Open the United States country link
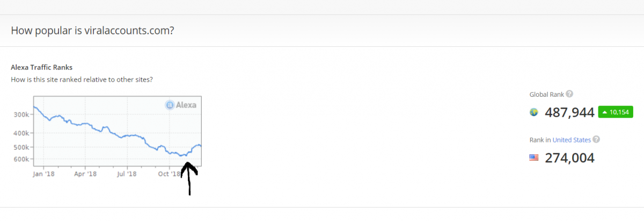Screen dimensions: 644x221 point(572,140)
